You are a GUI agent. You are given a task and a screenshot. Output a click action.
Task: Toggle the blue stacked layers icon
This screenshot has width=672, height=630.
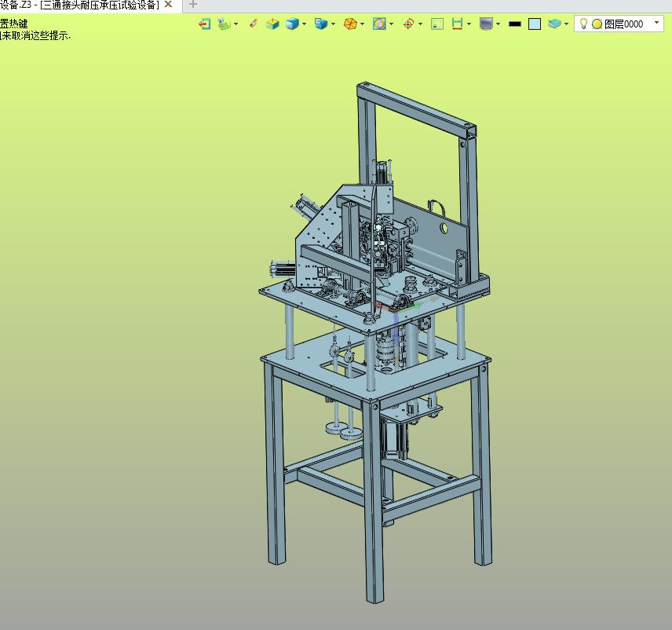click(x=554, y=24)
